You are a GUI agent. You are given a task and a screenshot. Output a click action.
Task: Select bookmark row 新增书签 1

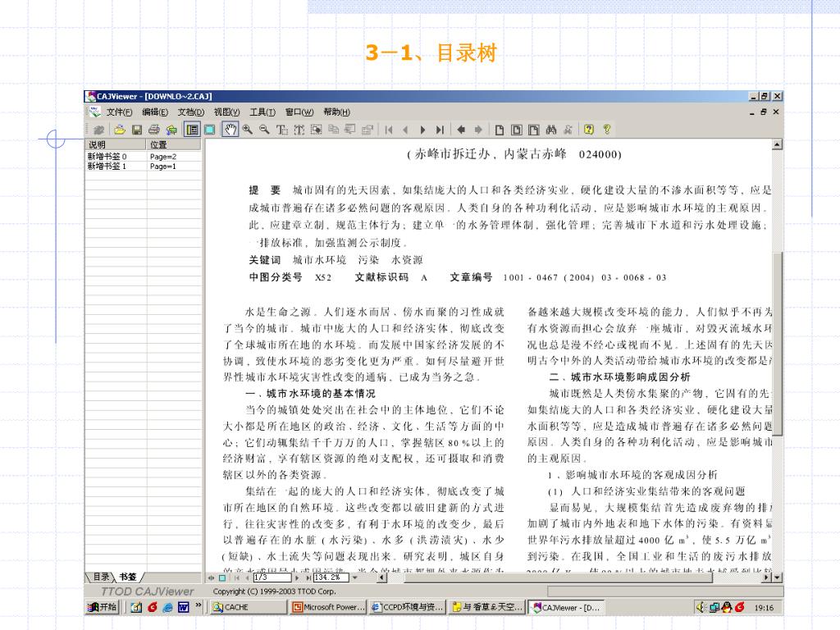point(143,166)
